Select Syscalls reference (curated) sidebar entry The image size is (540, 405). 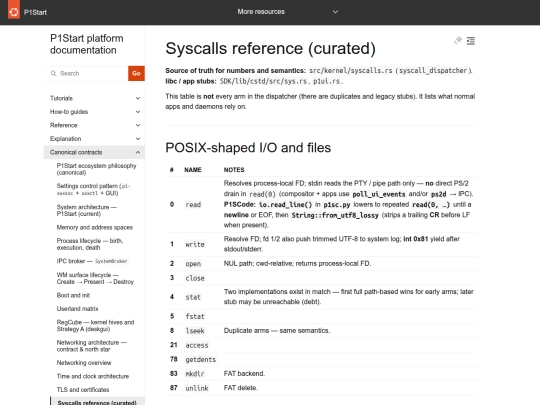click(x=97, y=402)
